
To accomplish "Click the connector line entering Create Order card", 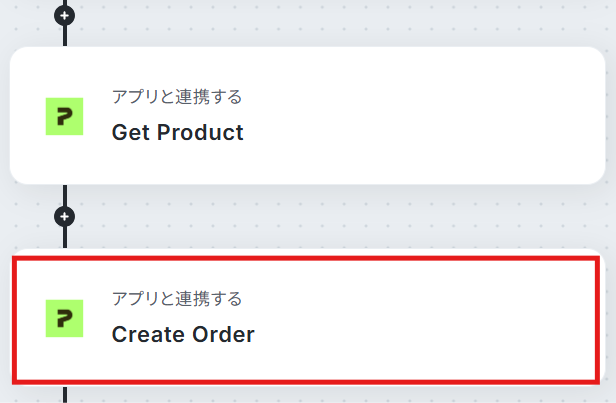I will [65, 237].
